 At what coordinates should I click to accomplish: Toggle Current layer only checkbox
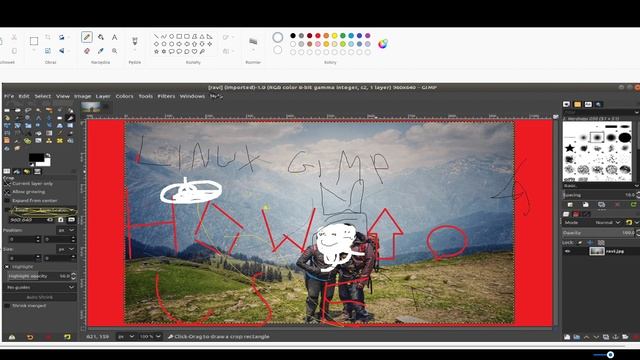[7, 184]
